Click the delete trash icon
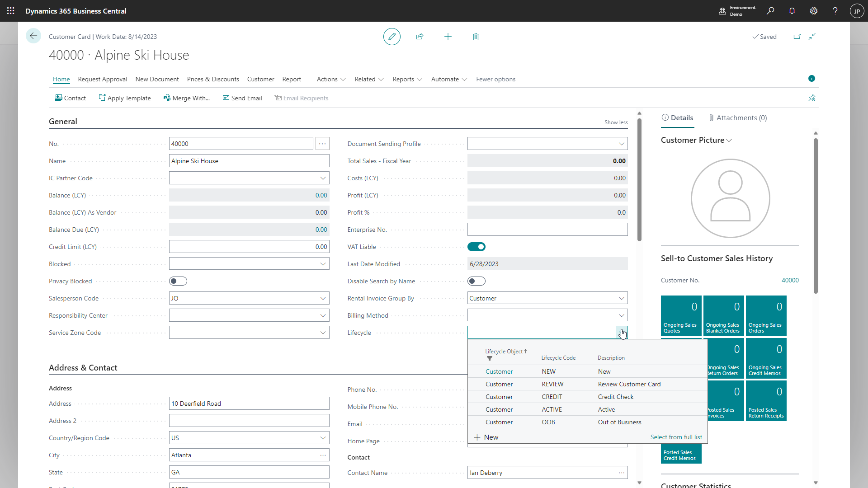 476,37
